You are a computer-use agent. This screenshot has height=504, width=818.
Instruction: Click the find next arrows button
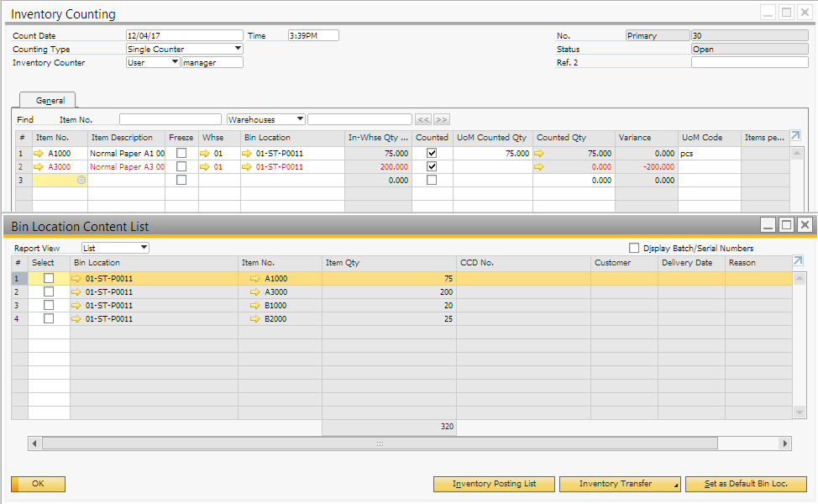click(442, 120)
